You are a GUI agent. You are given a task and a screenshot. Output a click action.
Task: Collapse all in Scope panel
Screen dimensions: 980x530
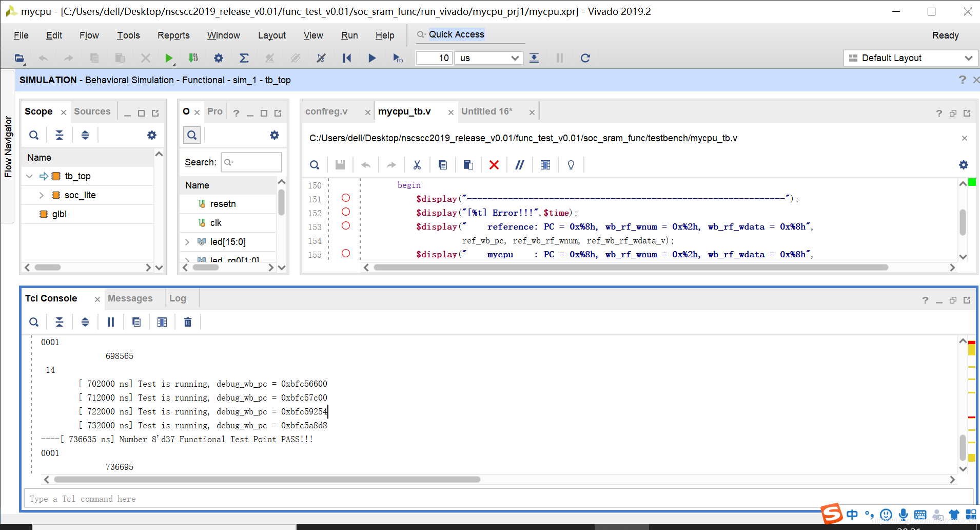click(60, 135)
